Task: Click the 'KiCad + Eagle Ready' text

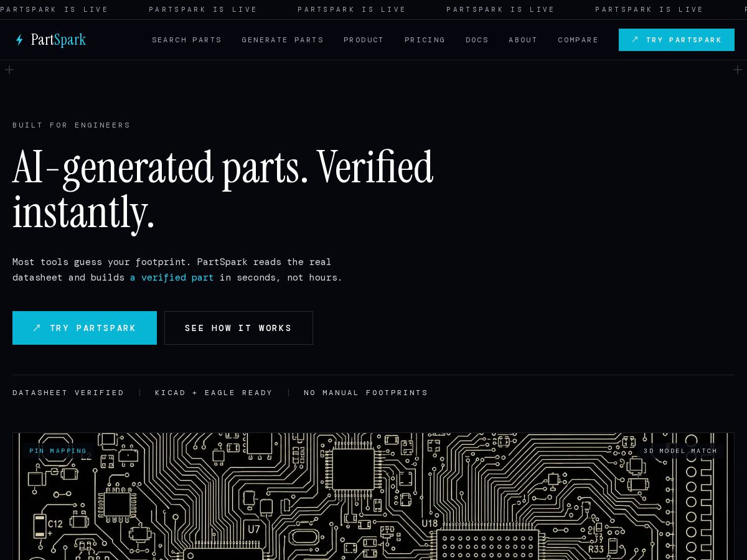Action: (214, 393)
